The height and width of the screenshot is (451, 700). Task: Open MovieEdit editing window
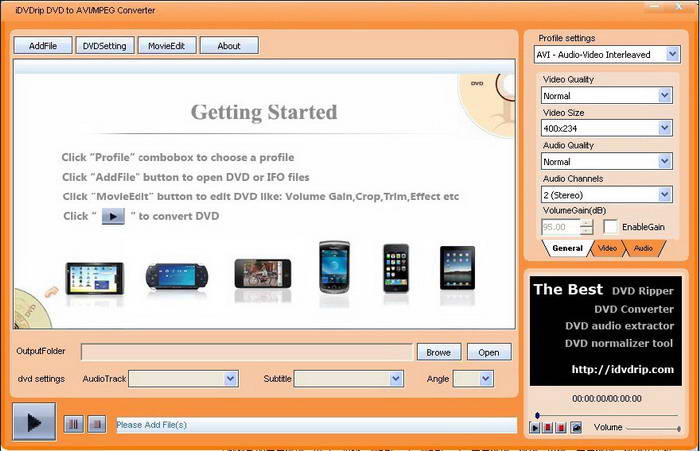(x=167, y=46)
